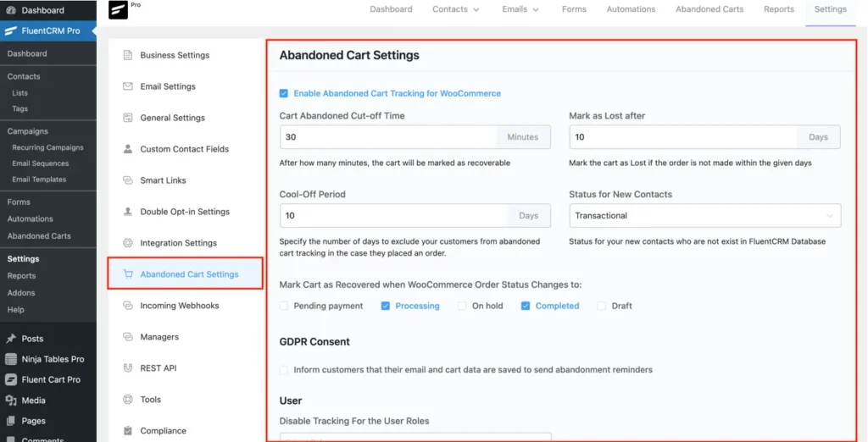Click the Pages icon in WordPress menu
Image resolution: width=868 pixels, height=442 pixels.
(10, 421)
